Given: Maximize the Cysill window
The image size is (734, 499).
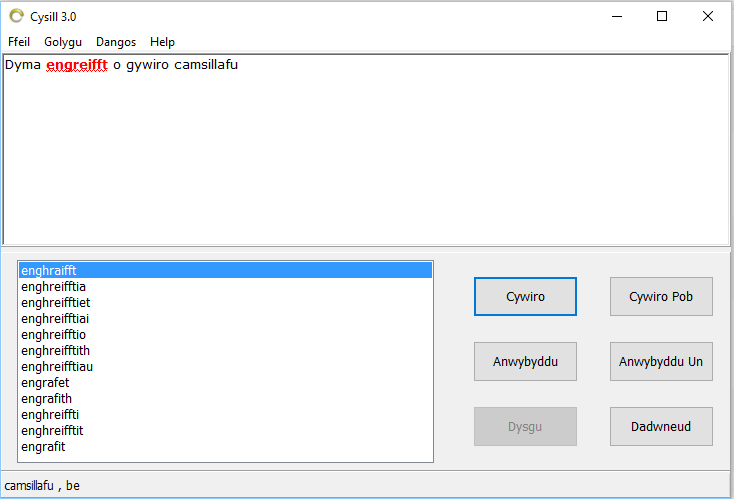Looking at the screenshot, I should (662, 16).
